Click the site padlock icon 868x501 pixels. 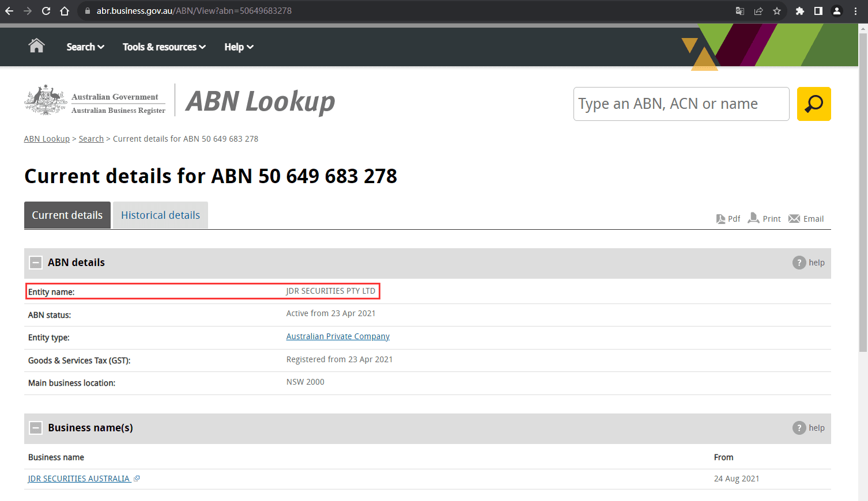tap(88, 11)
